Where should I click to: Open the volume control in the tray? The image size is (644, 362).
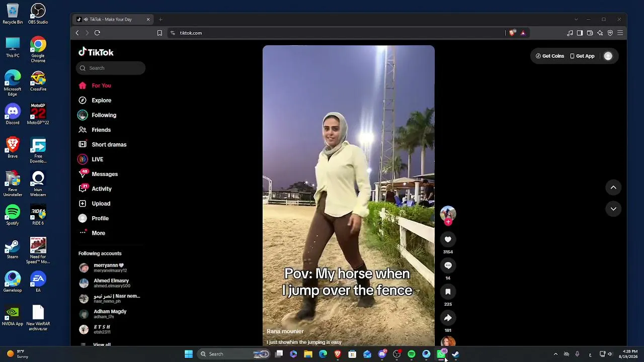610,354
